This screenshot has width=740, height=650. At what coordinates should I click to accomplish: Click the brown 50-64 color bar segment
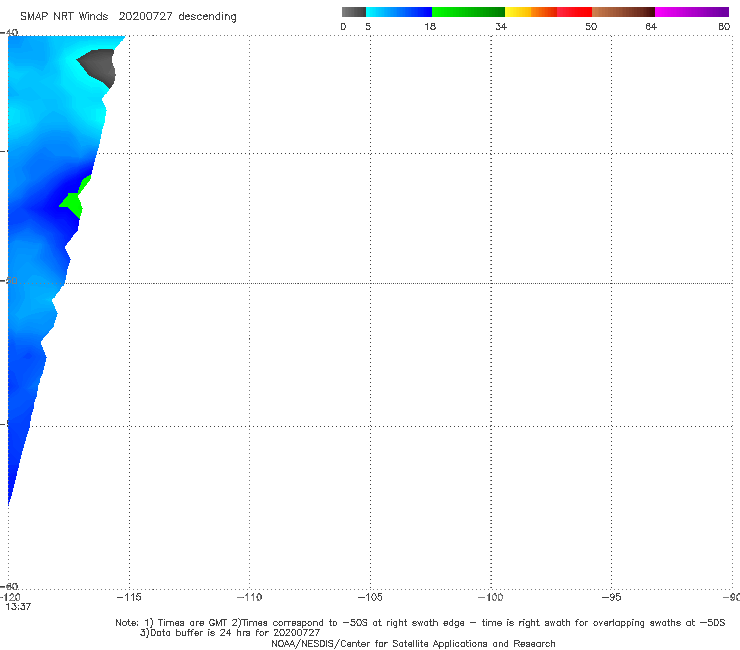coord(623,12)
